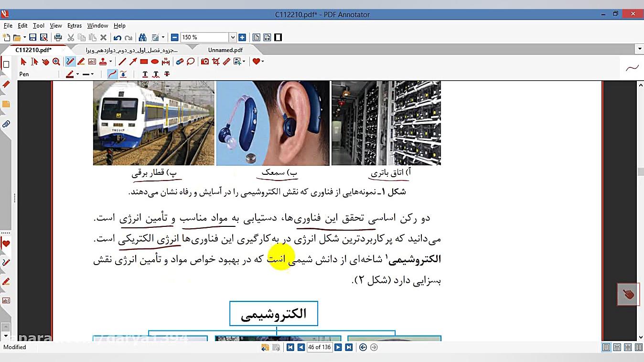Toggle single page view in status bar
644x362 pixels.
(606, 347)
